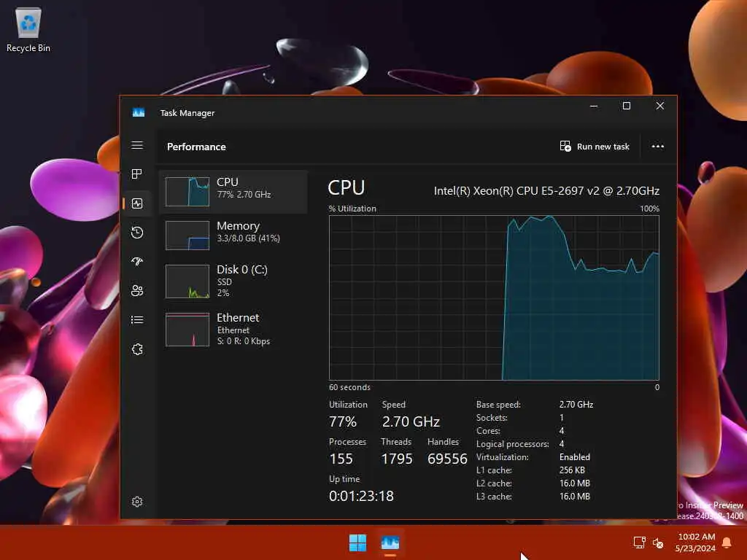Click the 69556 handles count
747x560 pixels.
(x=447, y=459)
